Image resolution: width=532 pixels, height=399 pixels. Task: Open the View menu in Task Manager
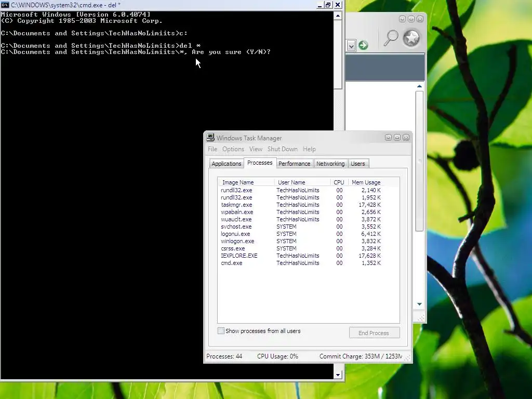pyautogui.click(x=256, y=149)
